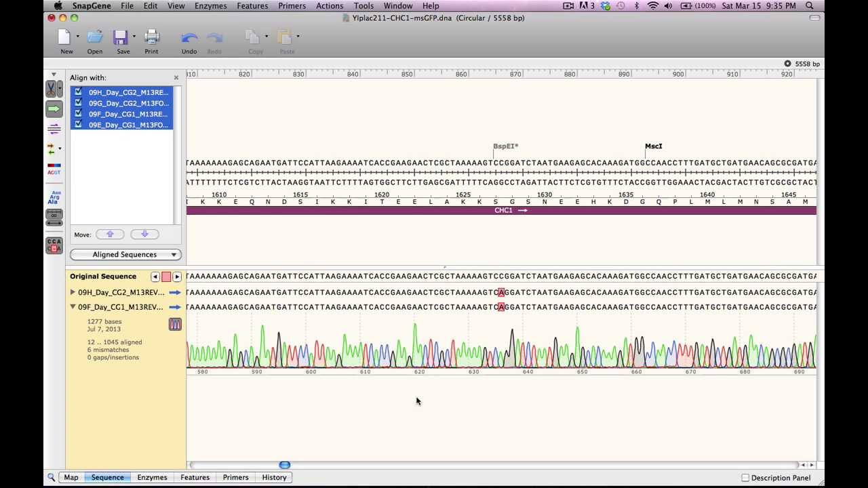Click the chromatogram trace icon for 09F

coord(175,325)
